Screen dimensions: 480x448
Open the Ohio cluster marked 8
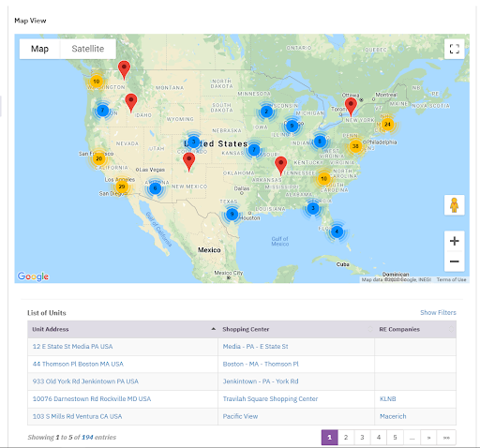320,142
